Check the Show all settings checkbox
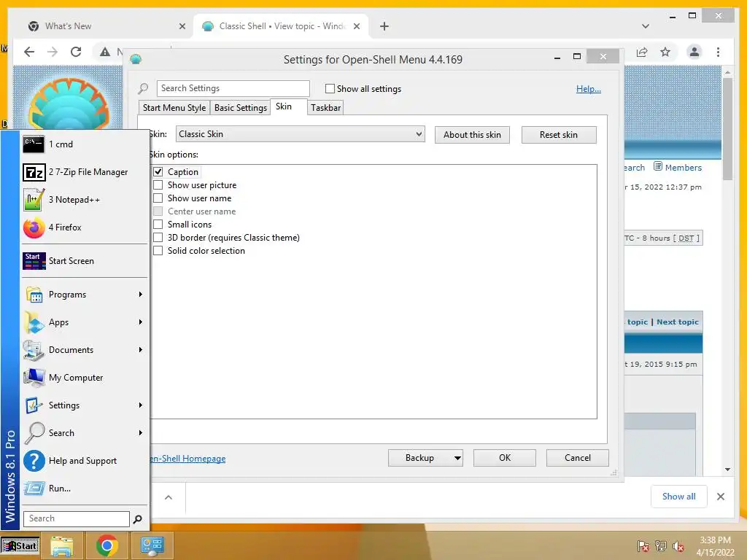747x560 pixels. point(330,88)
